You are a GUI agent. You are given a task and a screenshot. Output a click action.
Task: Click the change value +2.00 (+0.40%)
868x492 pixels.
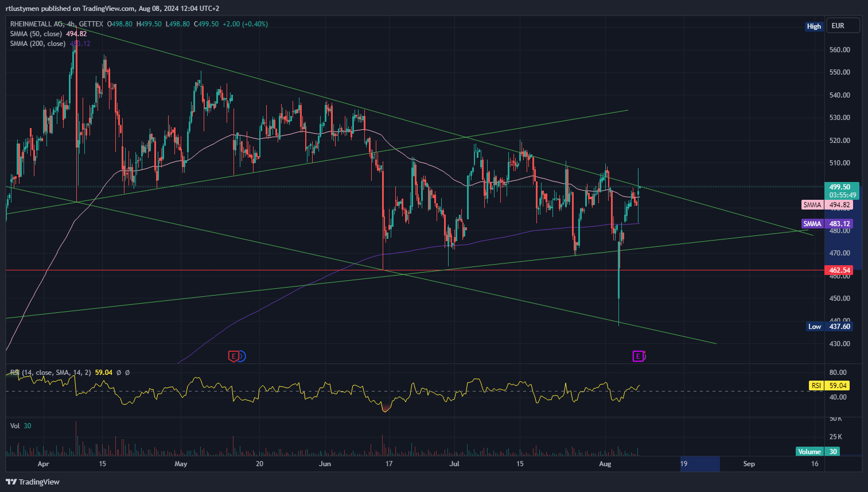(245, 24)
